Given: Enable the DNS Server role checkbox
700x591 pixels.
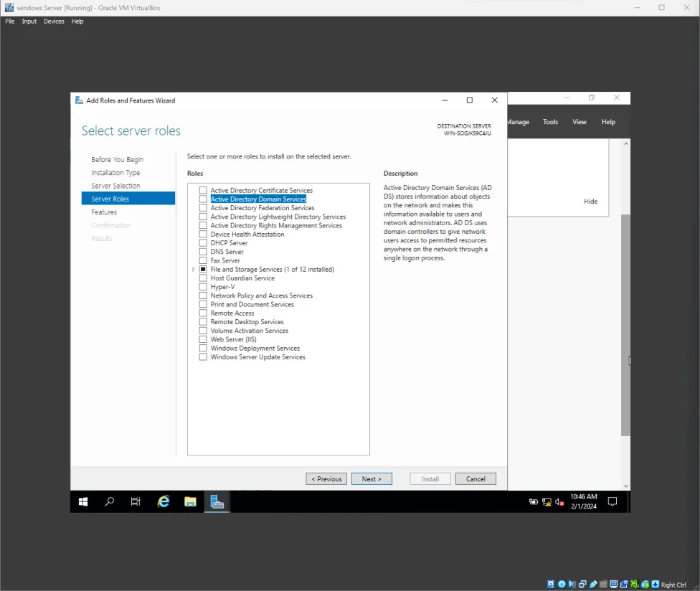Looking at the screenshot, I should 203,252.
